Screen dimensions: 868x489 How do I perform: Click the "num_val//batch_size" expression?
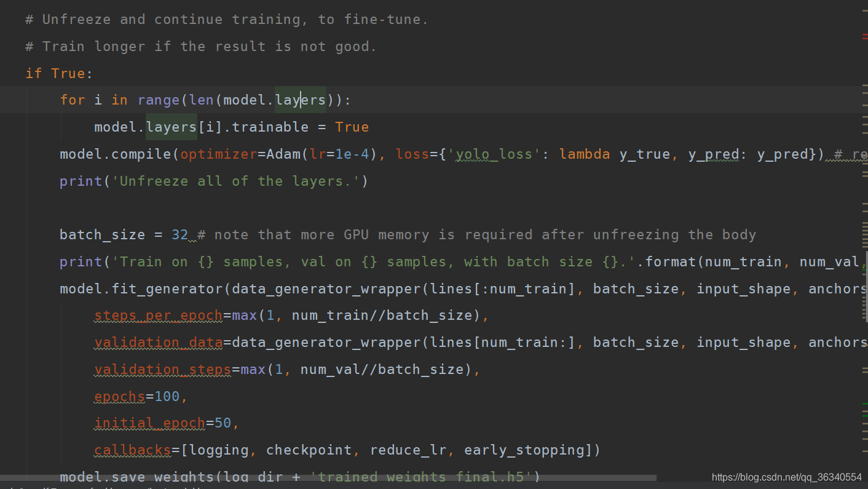pos(382,369)
